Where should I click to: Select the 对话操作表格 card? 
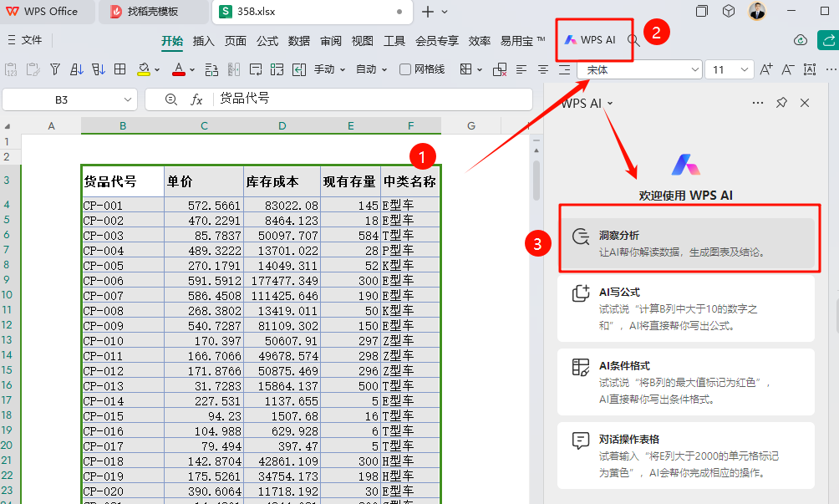tap(686, 456)
